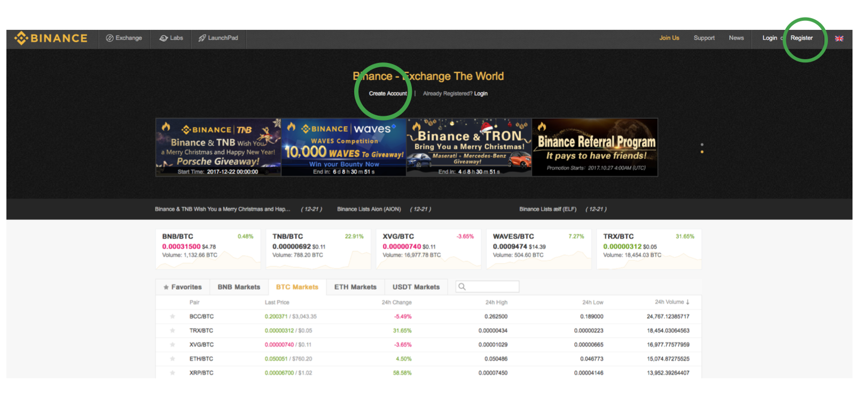Star TRX/BTC as a favorite

point(173,330)
